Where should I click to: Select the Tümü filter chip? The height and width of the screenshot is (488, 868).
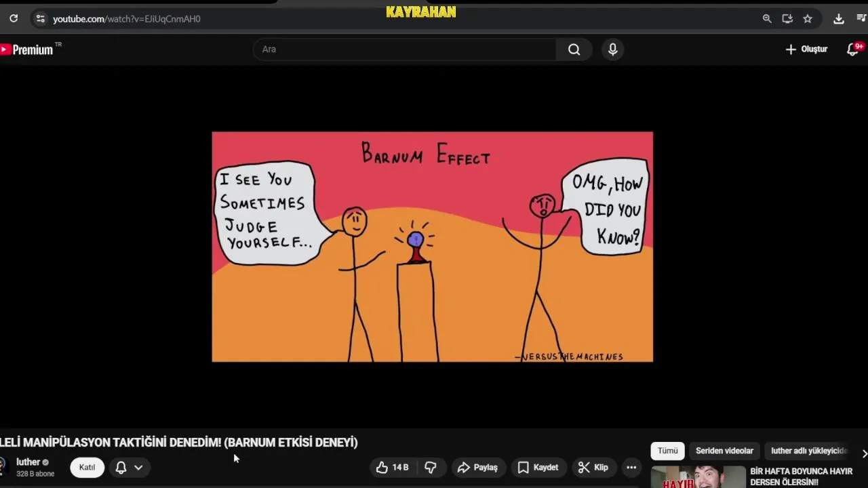coord(667,451)
